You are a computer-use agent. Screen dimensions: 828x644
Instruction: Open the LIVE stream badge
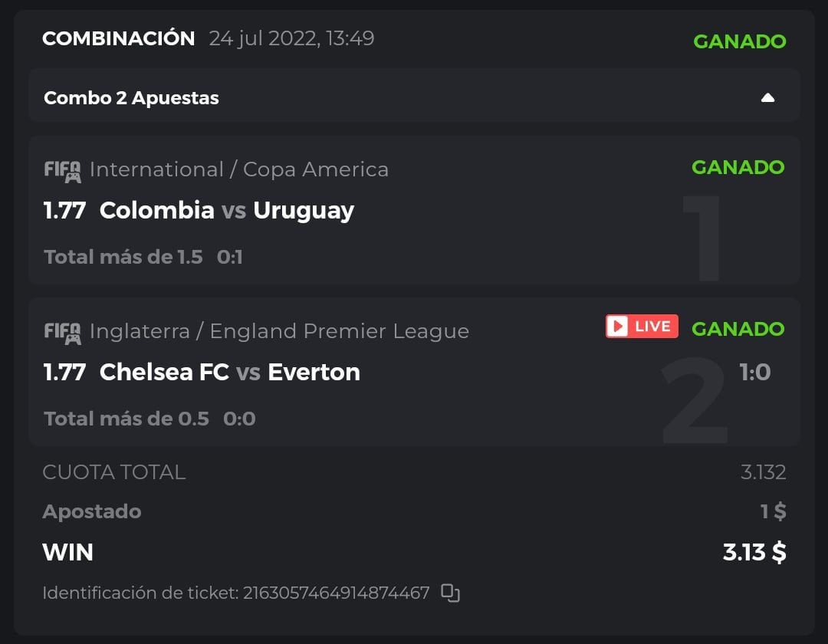[642, 327]
